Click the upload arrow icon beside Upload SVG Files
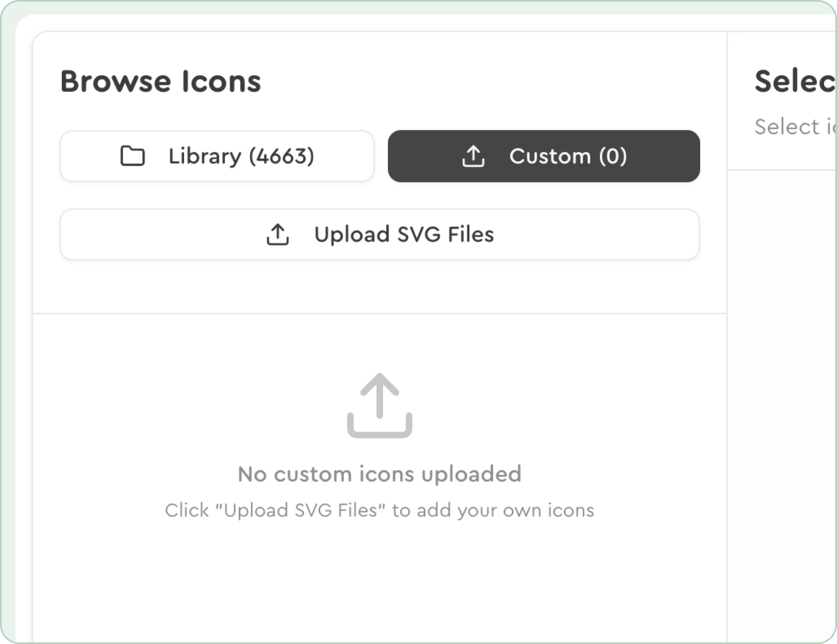The height and width of the screenshot is (644, 837). pyautogui.click(x=277, y=235)
